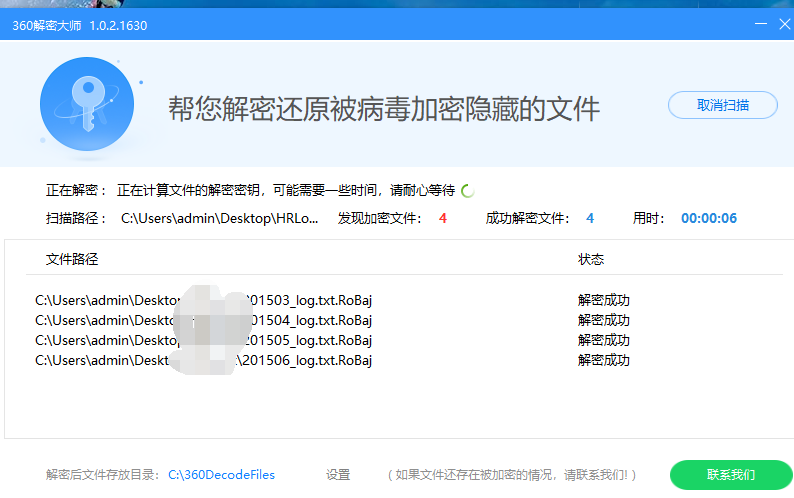Click the 正在计算文件的解密密钥 status message
Image resolution: width=794 pixels, height=498 pixels.
coord(286,190)
